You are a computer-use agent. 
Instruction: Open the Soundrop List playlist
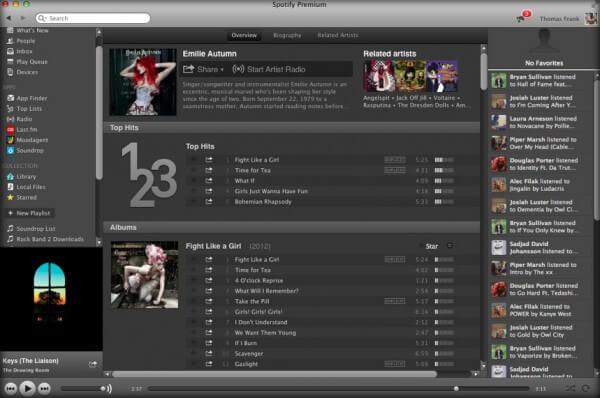31,228
